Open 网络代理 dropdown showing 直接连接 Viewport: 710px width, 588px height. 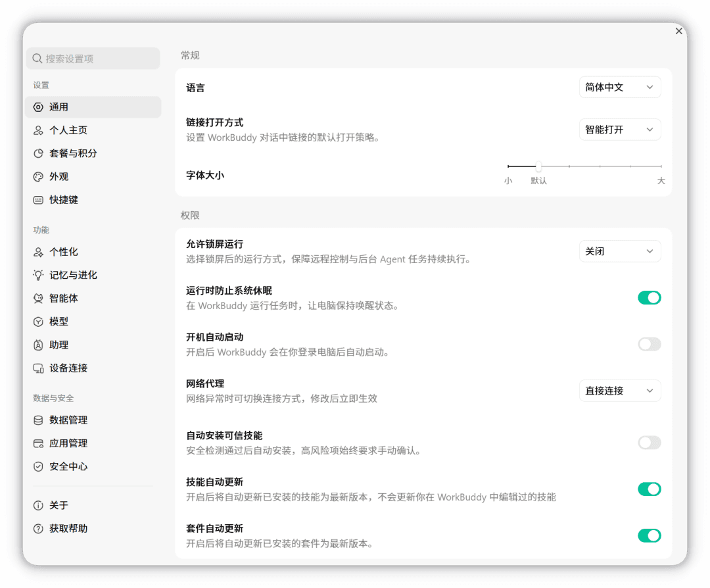[x=620, y=391]
